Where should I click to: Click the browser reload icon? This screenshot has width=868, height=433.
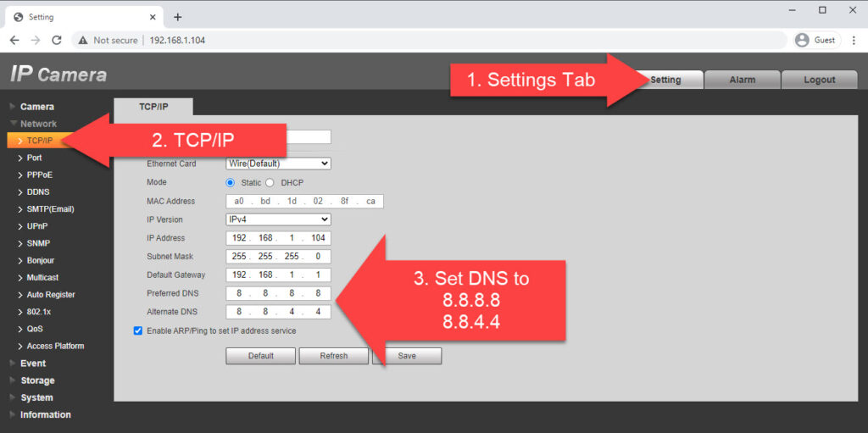[57, 40]
